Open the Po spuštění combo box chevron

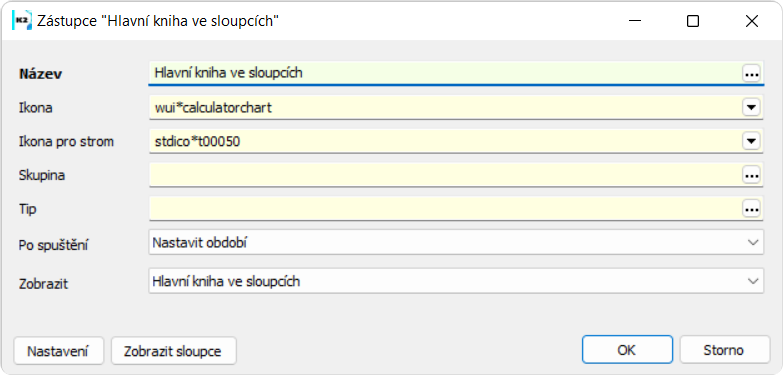753,242
